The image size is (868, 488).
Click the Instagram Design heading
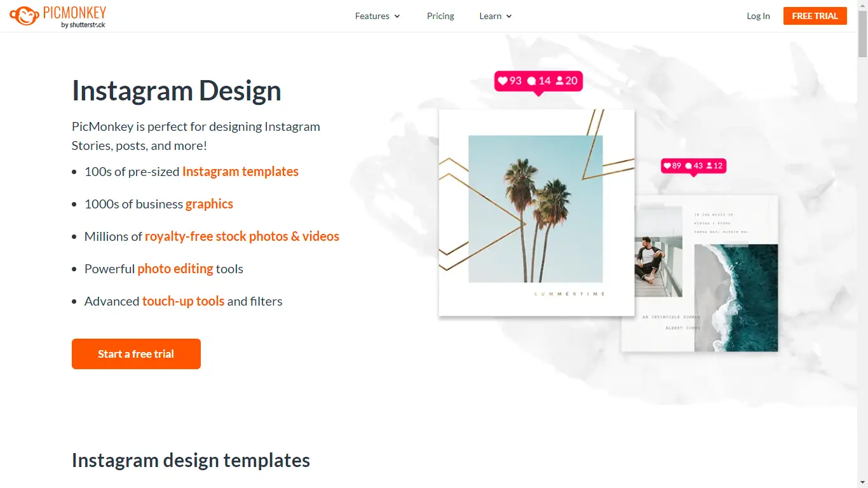click(177, 91)
